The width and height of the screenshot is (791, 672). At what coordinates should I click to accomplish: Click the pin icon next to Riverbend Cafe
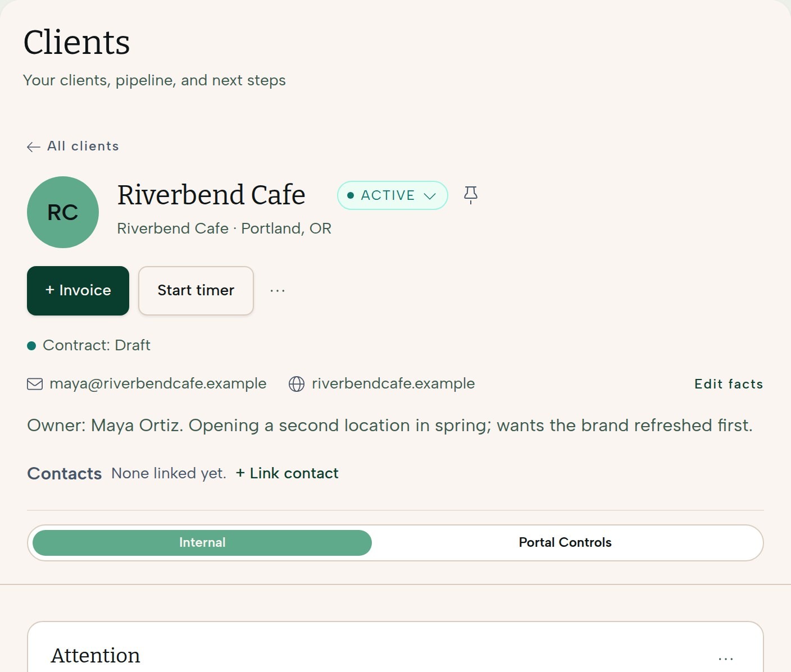pyautogui.click(x=471, y=195)
